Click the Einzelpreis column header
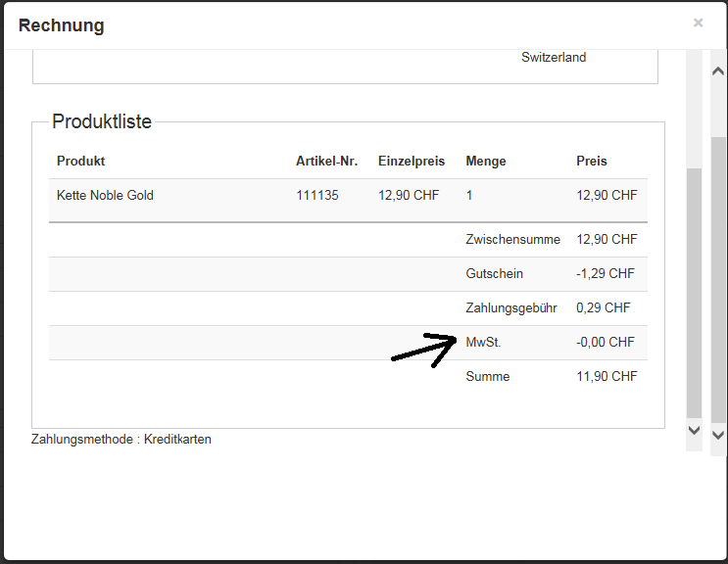 (412, 162)
